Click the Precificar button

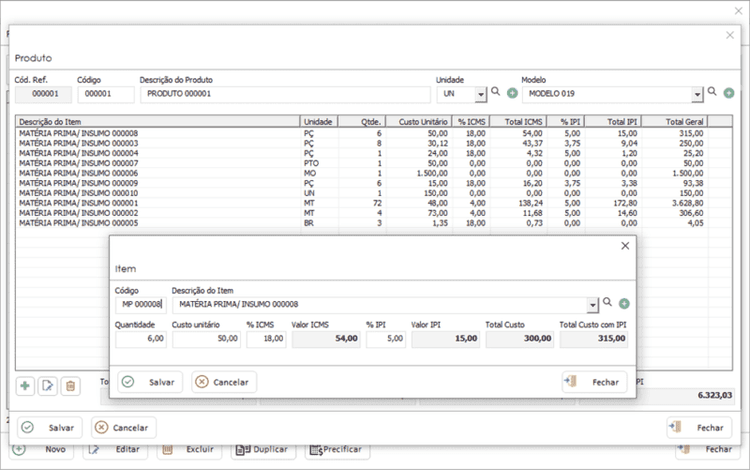tap(337, 449)
